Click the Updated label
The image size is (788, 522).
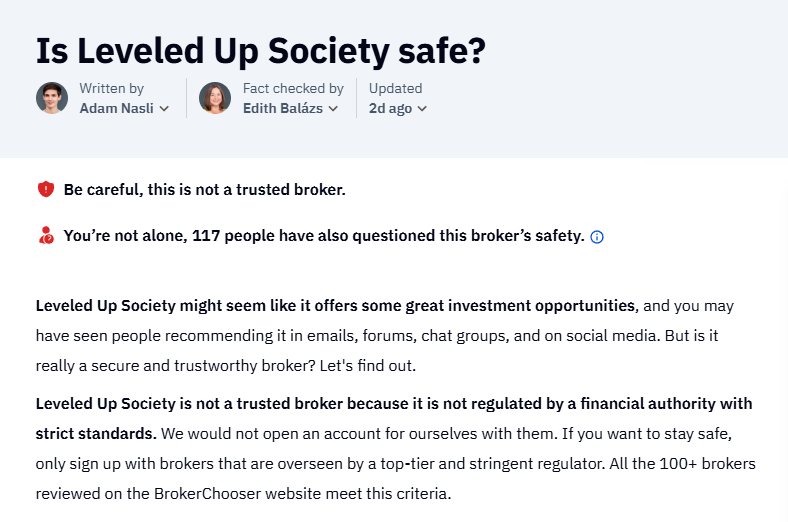point(396,88)
